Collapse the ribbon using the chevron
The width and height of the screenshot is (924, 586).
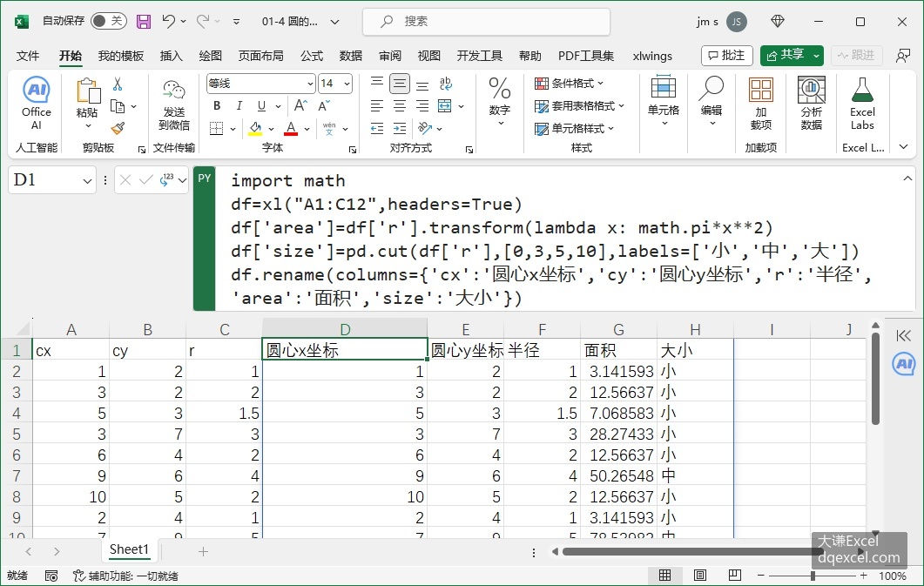[x=903, y=146]
